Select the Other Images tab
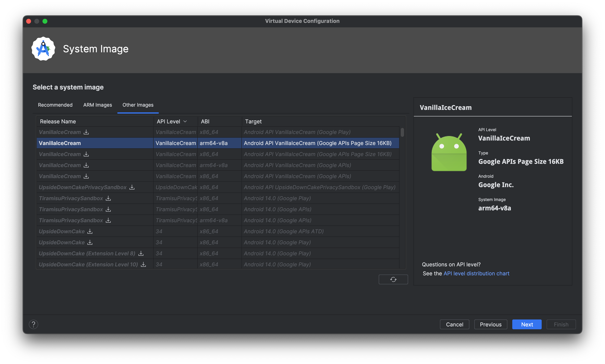 tap(137, 105)
